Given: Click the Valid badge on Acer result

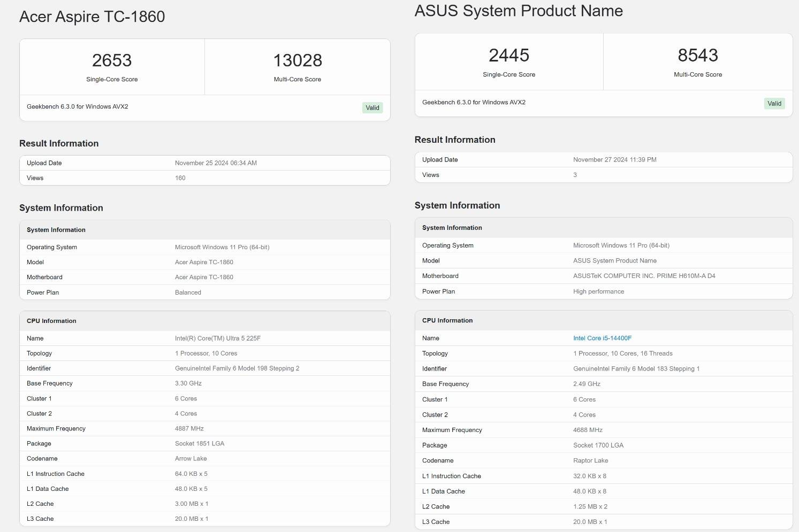Looking at the screenshot, I should pyautogui.click(x=372, y=107).
